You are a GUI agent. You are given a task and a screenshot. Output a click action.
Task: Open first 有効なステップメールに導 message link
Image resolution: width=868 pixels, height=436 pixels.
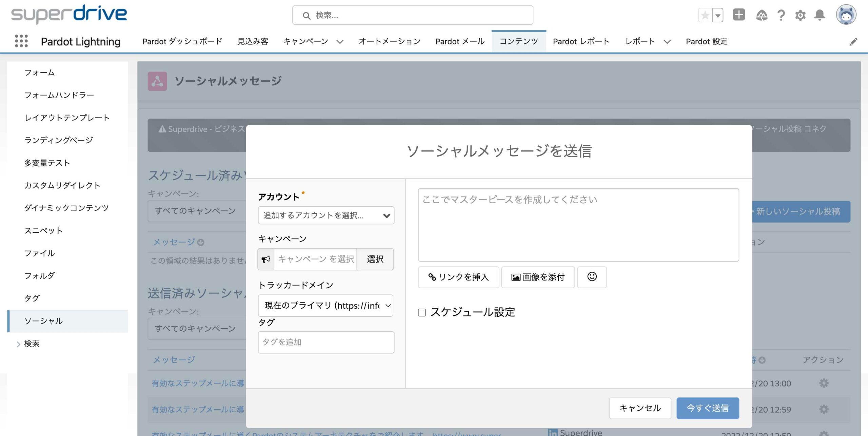pos(198,383)
